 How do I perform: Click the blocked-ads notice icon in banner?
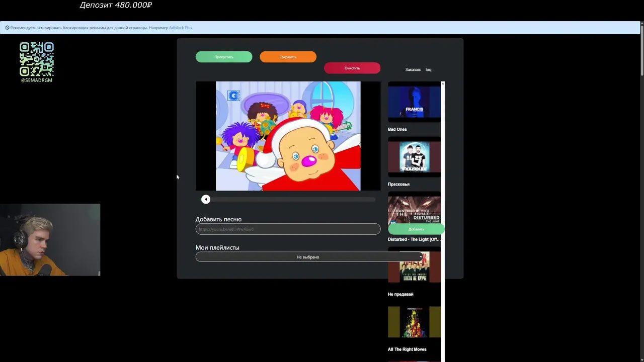tap(7, 28)
